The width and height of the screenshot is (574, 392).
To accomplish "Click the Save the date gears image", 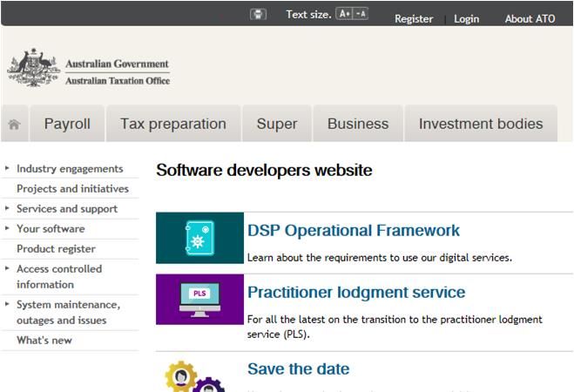I will 196,376.
